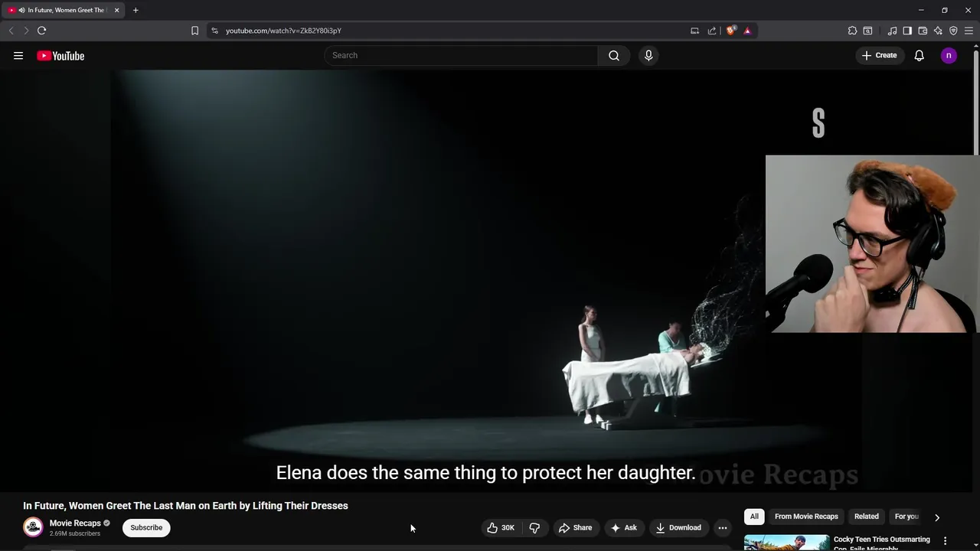Open Cocky Teen Tries Outsmarting video thumbnail
Viewport: 980px width, 551px height.
pyautogui.click(x=786, y=543)
